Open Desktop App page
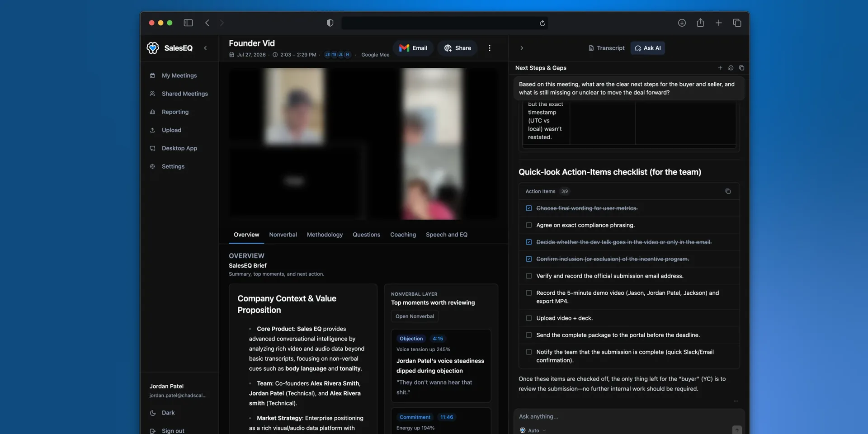868x434 pixels. coord(179,148)
